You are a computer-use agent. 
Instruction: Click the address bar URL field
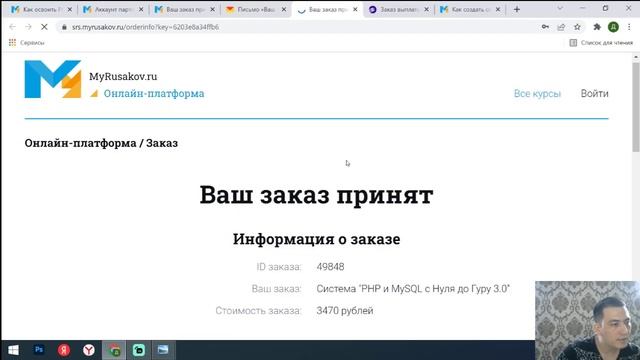tap(298, 27)
